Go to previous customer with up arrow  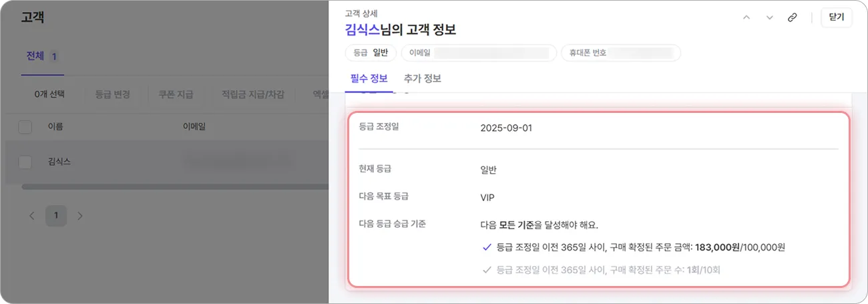(x=746, y=17)
